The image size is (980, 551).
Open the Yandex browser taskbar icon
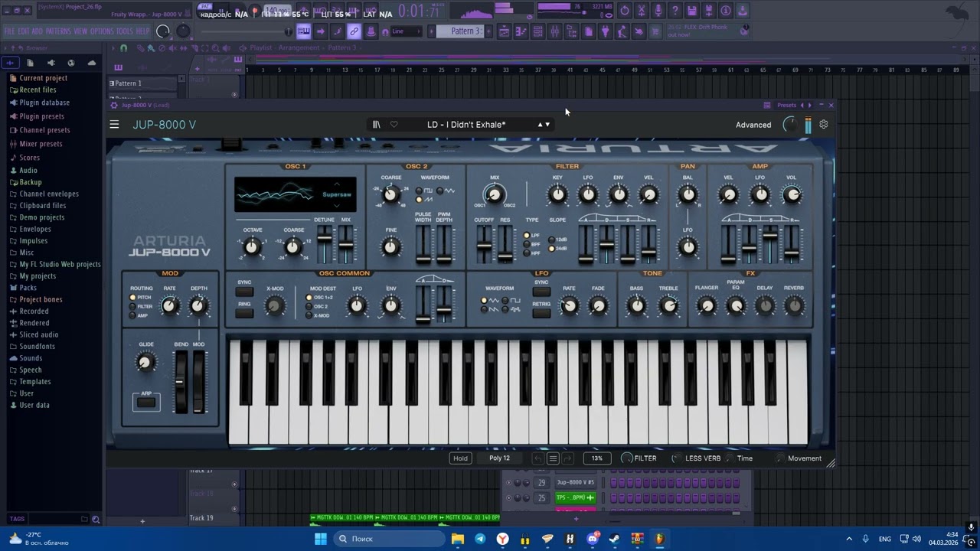click(502, 539)
